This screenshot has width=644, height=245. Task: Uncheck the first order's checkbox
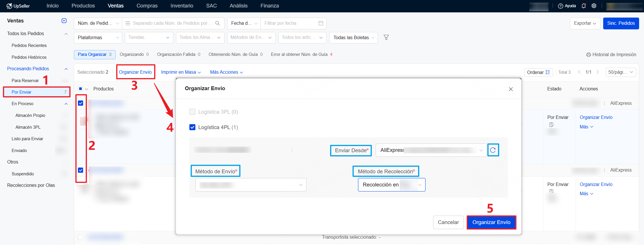click(x=80, y=103)
